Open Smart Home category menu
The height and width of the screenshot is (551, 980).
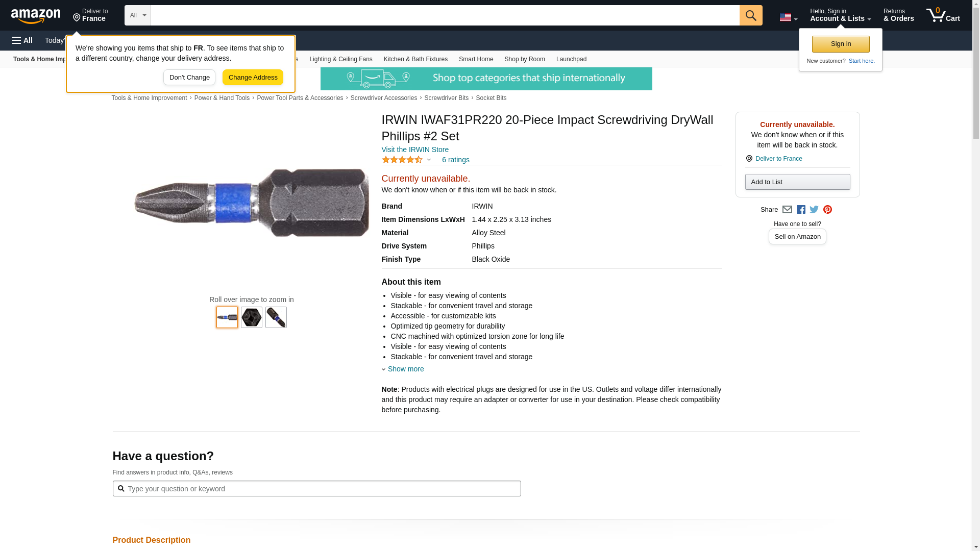(476, 59)
